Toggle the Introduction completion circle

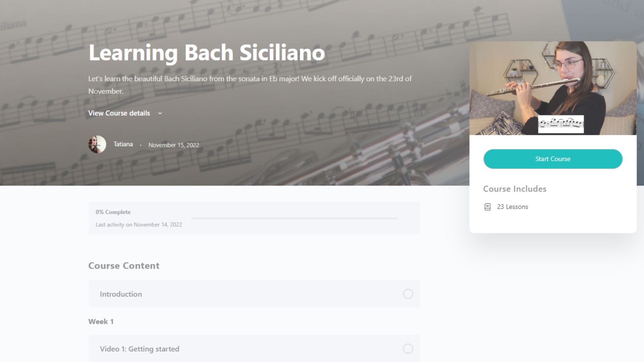point(408,294)
